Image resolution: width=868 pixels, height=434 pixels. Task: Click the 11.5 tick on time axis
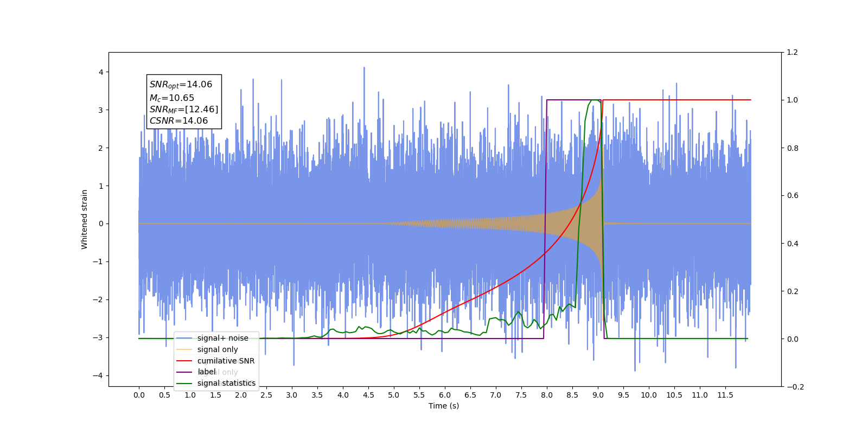tap(725, 395)
